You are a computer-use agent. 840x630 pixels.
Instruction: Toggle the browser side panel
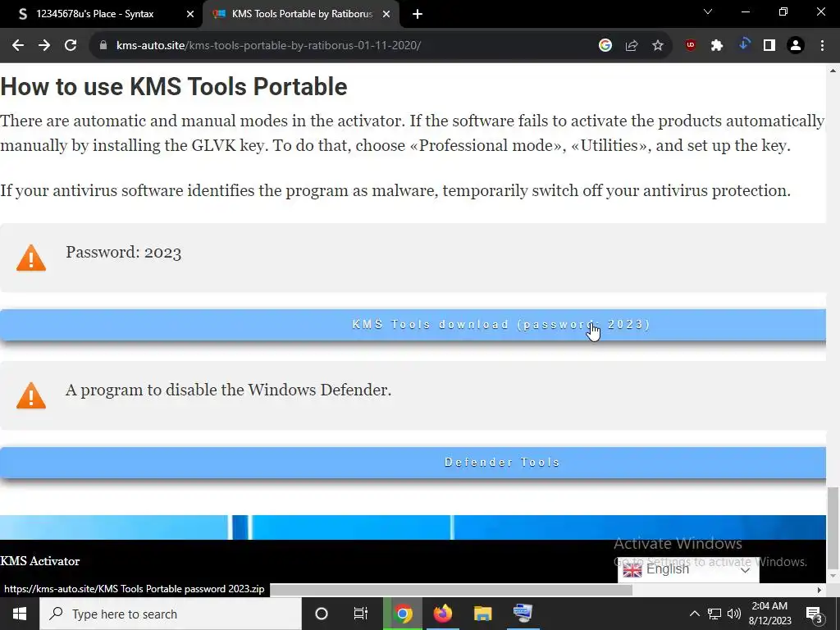coord(769,46)
